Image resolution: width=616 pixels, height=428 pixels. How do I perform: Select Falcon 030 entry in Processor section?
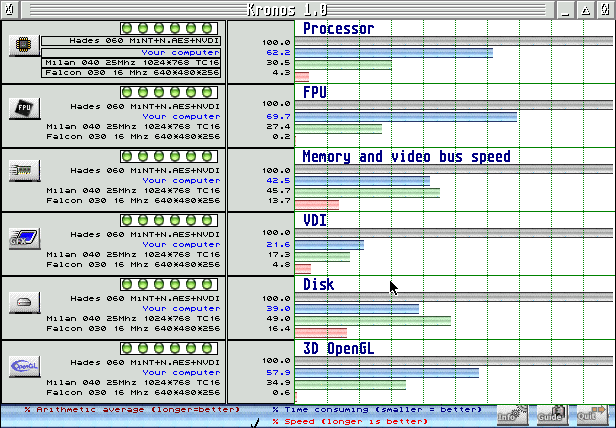coord(132,71)
